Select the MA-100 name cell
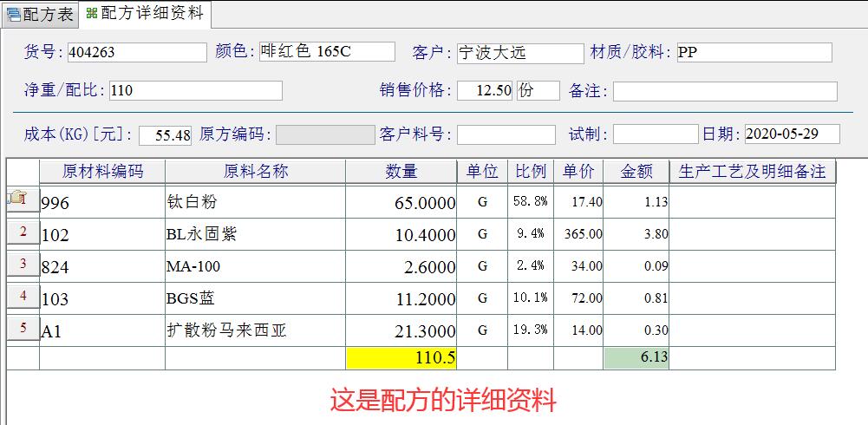This screenshot has height=425, width=868. pos(255,266)
